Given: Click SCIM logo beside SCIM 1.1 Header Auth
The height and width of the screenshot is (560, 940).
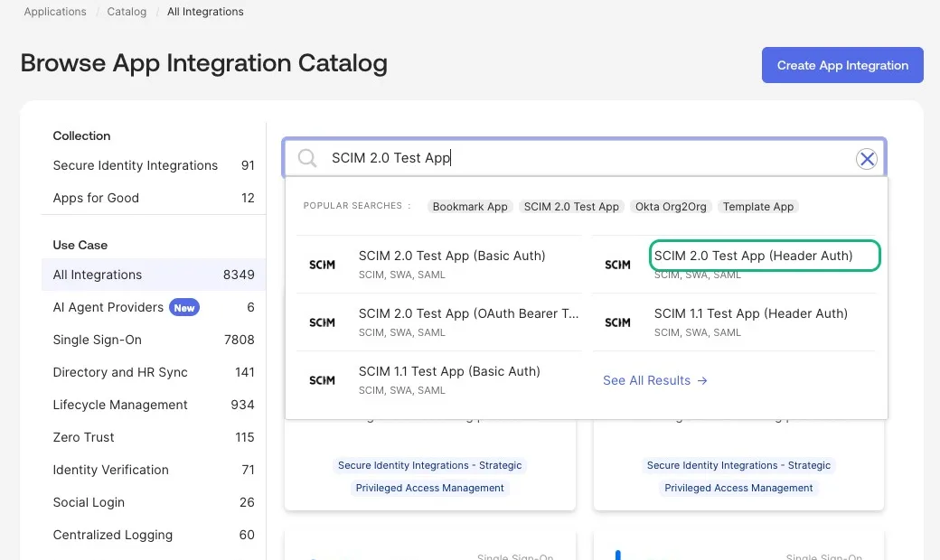Looking at the screenshot, I should pyautogui.click(x=617, y=322).
